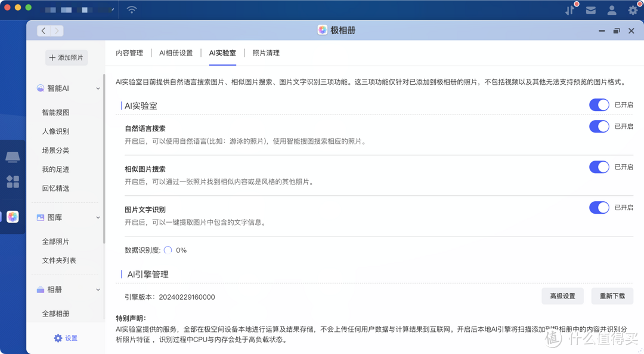The width and height of the screenshot is (644, 354).
Task: Open 回忆精选 in sidebar
Action: click(x=56, y=188)
